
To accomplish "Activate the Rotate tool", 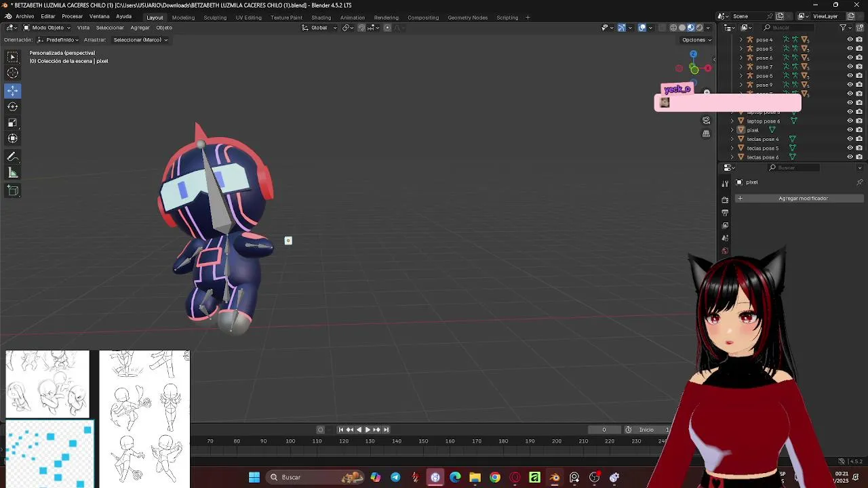I will (x=13, y=106).
